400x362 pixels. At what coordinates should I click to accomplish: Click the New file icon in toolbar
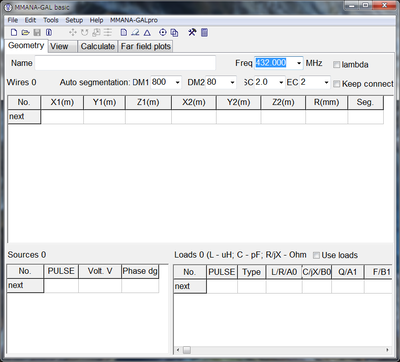[14, 33]
